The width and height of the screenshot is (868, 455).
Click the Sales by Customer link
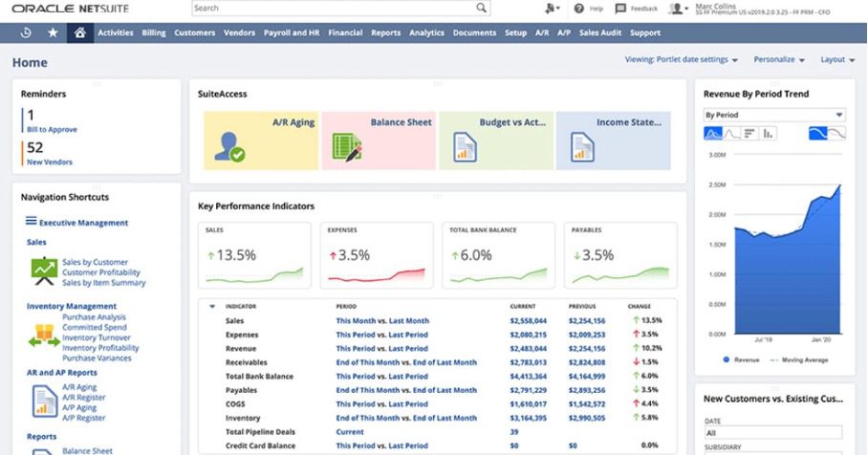tap(95, 262)
